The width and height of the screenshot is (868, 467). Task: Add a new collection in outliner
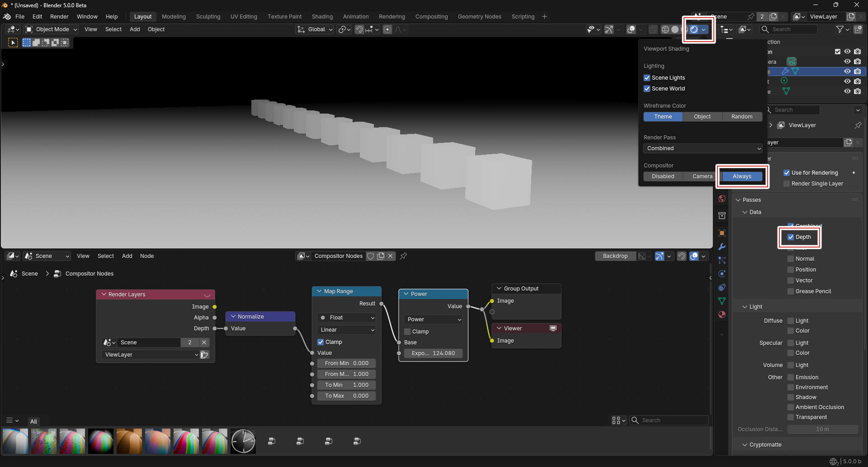tap(858, 29)
